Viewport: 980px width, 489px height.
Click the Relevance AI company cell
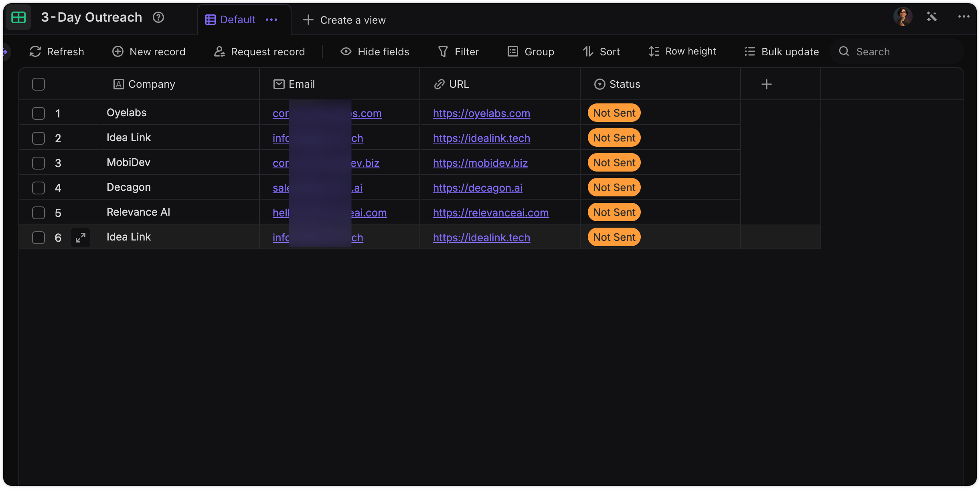tap(179, 212)
